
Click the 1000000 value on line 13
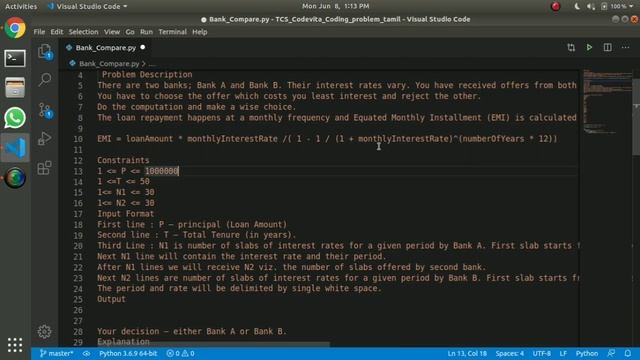[x=162, y=171]
